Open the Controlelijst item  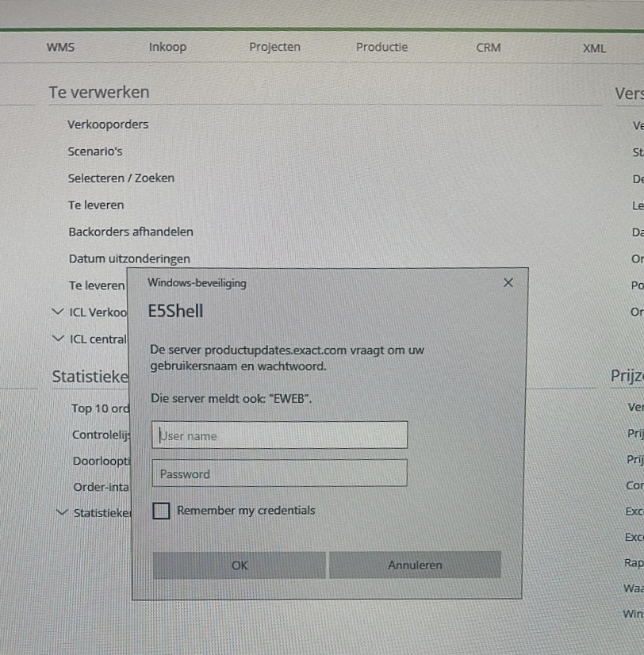tap(102, 435)
